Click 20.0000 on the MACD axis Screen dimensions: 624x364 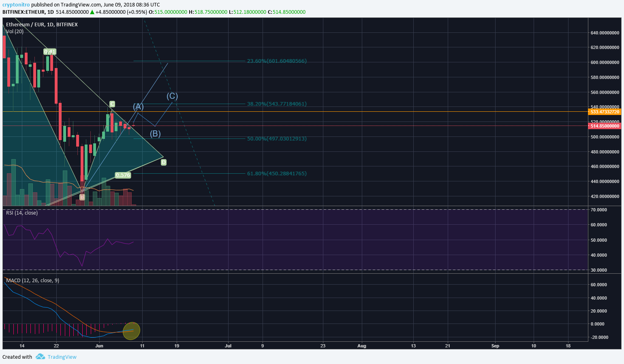tap(599, 311)
